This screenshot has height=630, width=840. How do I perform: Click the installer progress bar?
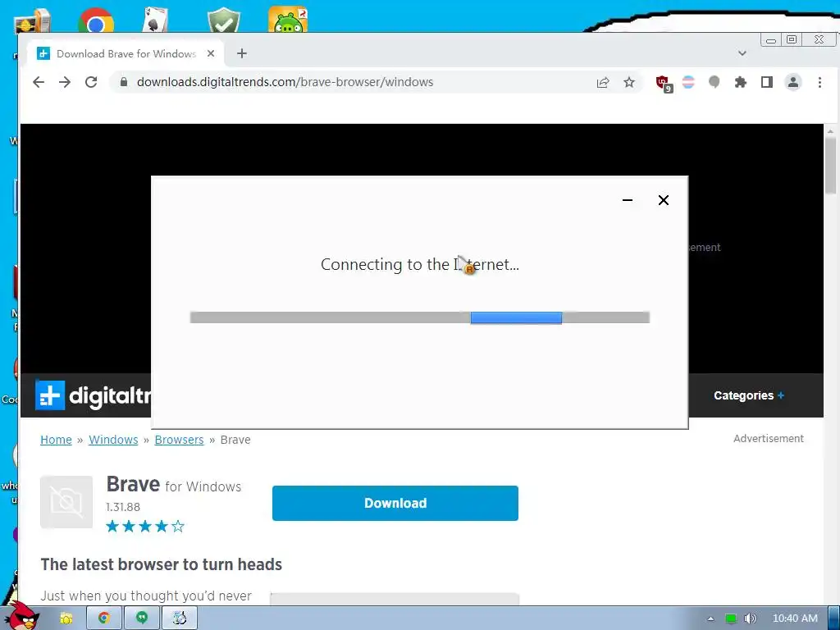pos(420,317)
